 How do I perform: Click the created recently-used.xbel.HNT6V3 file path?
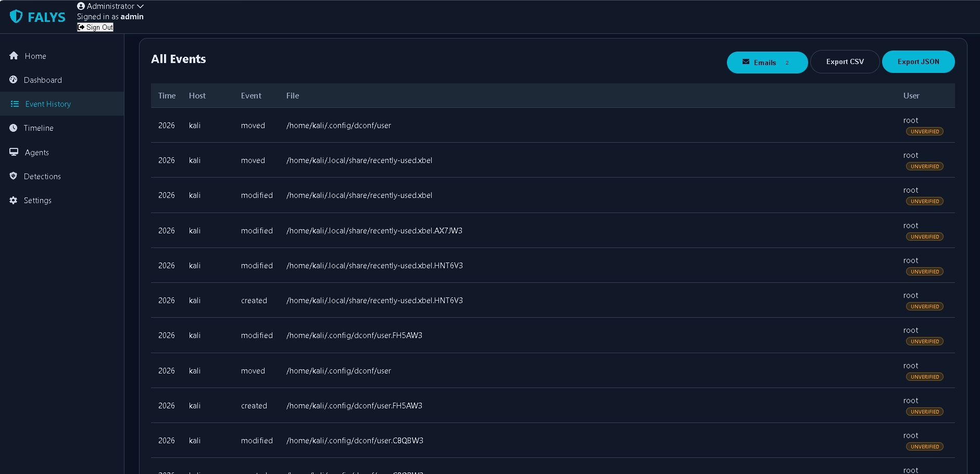(x=374, y=300)
